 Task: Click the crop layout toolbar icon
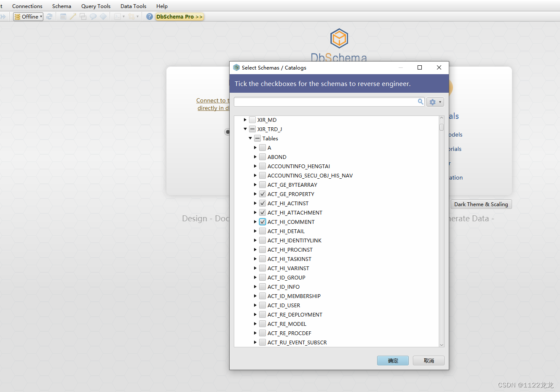click(x=132, y=16)
